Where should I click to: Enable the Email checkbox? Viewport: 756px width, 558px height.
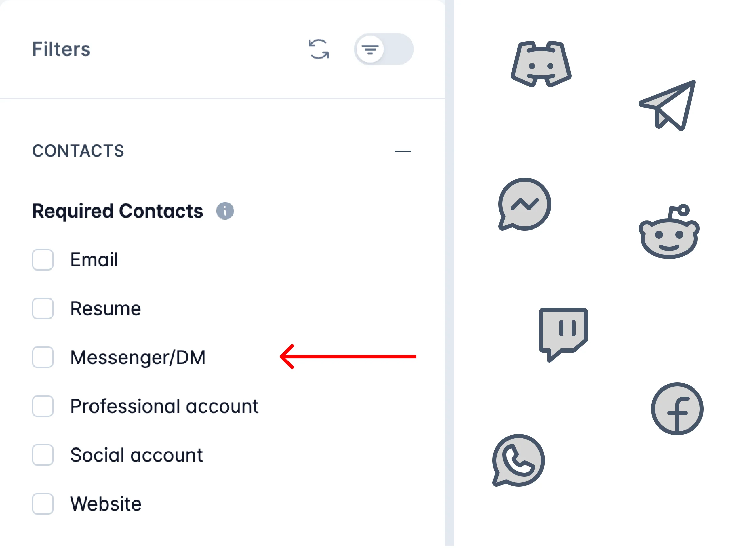pos(43,260)
